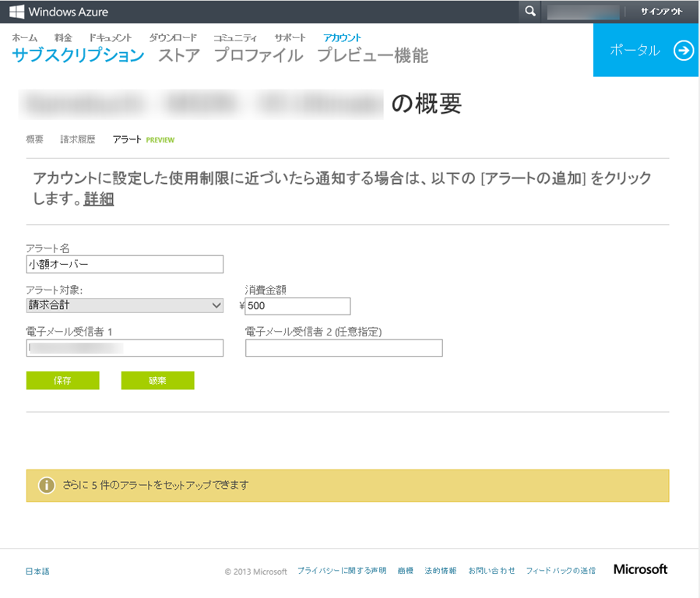700x598 pixels.
Task: Open the お問い合わせ footer link
Action: click(491, 571)
